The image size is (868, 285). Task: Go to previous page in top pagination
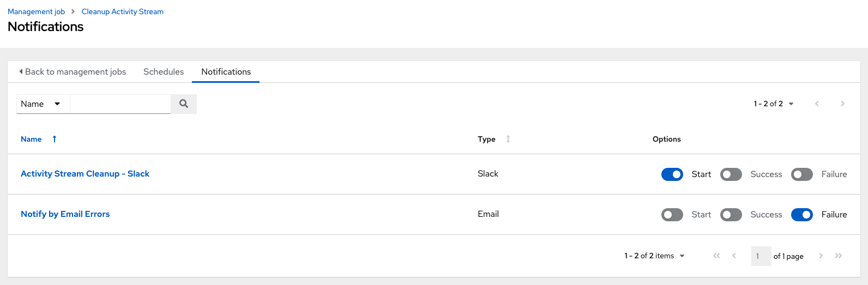point(817,104)
